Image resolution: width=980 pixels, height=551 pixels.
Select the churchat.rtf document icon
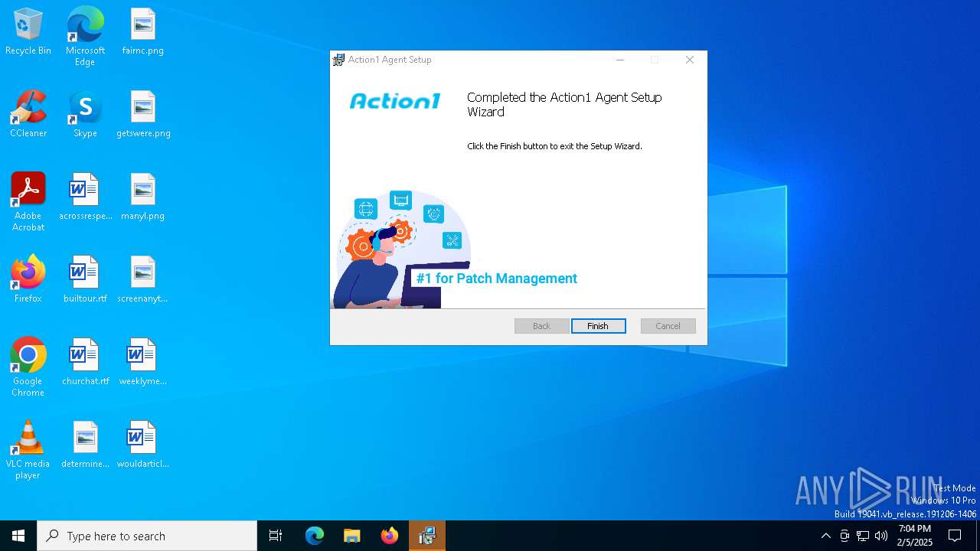(x=85, y=363)
